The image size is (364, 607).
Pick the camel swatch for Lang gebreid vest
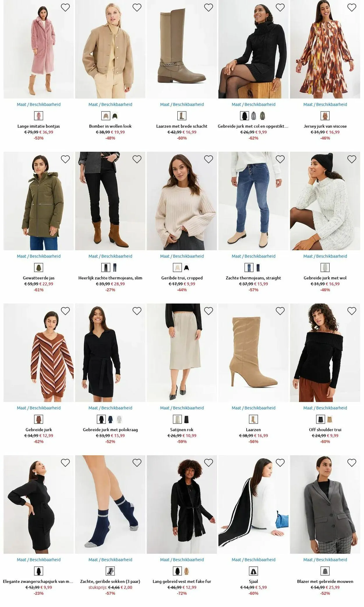point(186,571)
